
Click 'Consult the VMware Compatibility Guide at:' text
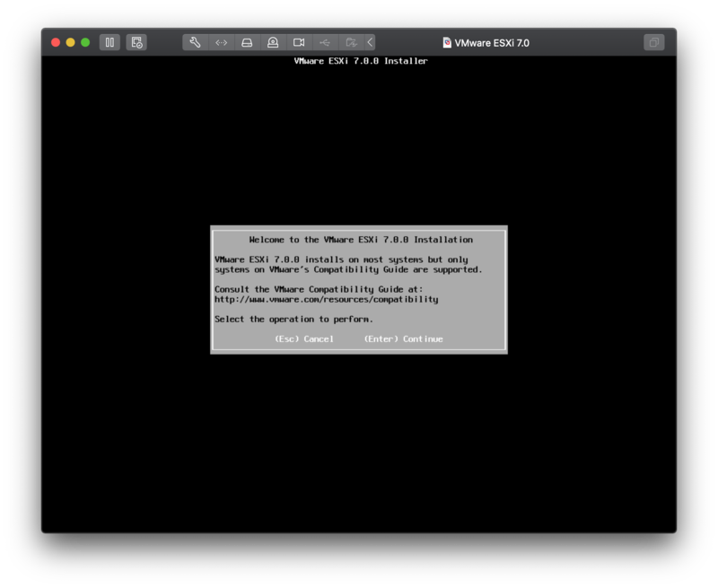(319, 289)
